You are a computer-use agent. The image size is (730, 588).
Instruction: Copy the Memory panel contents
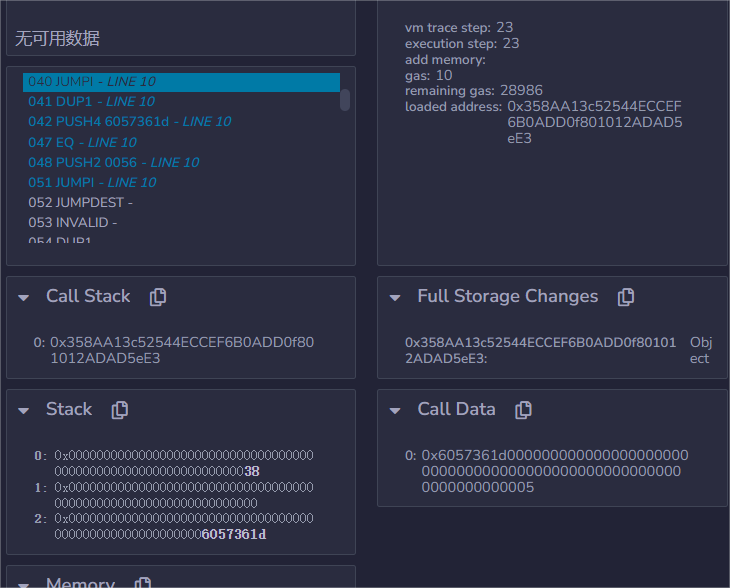pos(143,582)
